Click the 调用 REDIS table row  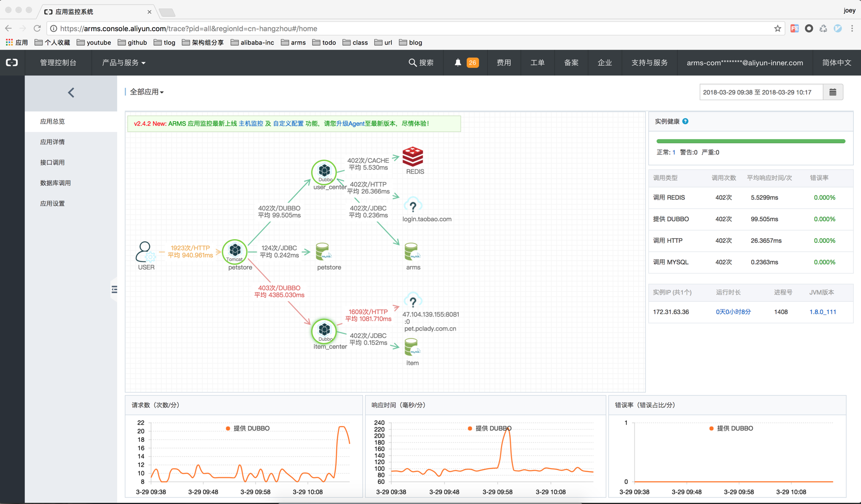(751, 198)
